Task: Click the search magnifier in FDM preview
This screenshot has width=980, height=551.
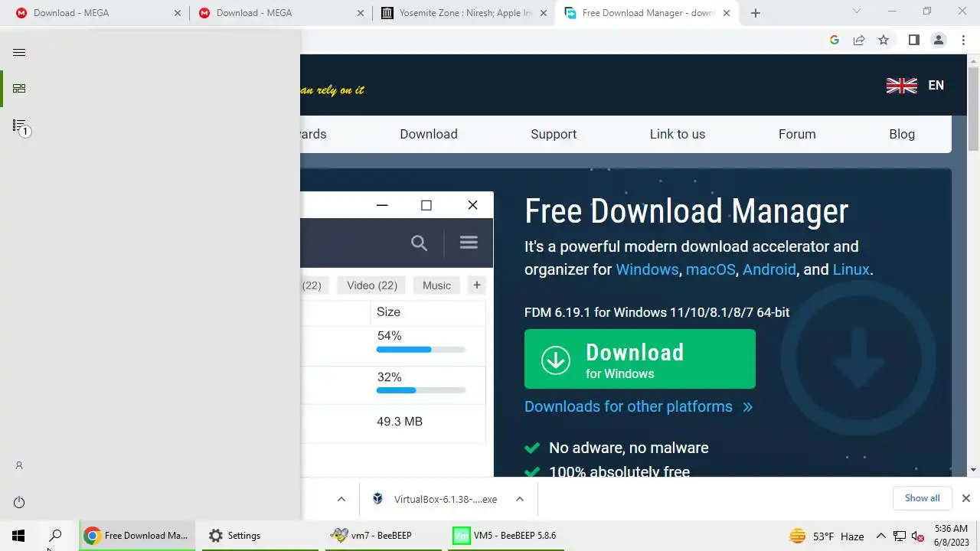Action: pos(419,243)
